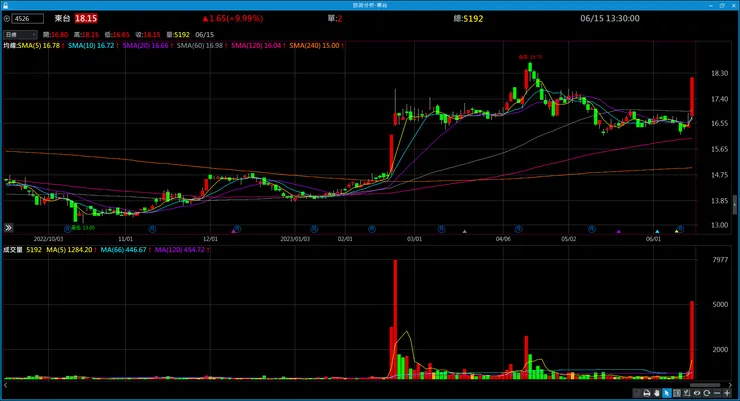Click the SMA(60) 16.98 indicator label
Image resolution: width=740 pixels, height=401 pixels.
point(200,46)
